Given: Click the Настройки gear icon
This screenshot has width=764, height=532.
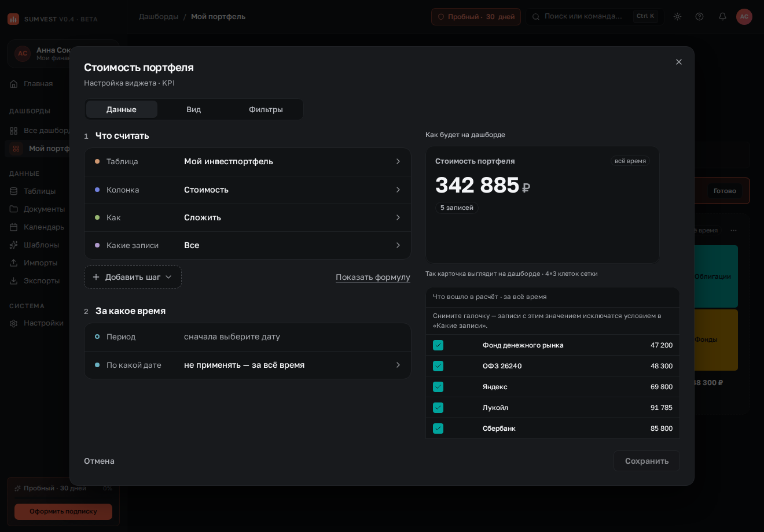Looking at the screenshot, I should point(13,323).
